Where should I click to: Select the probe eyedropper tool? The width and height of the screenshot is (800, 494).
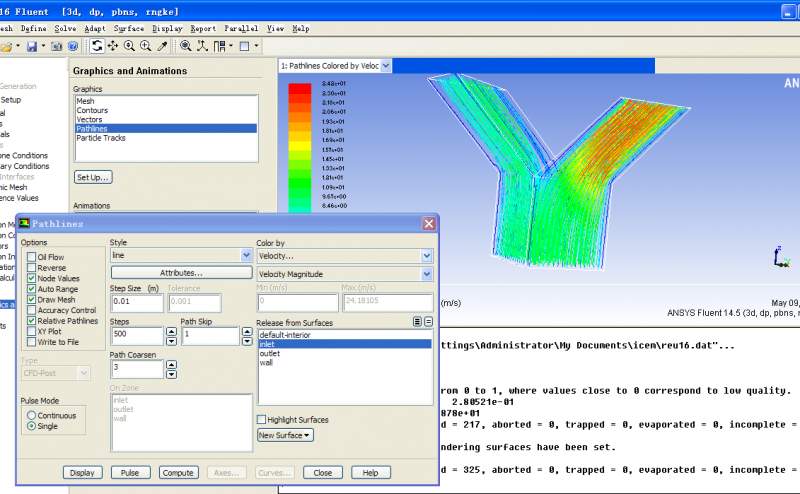[x=162, y=46]
